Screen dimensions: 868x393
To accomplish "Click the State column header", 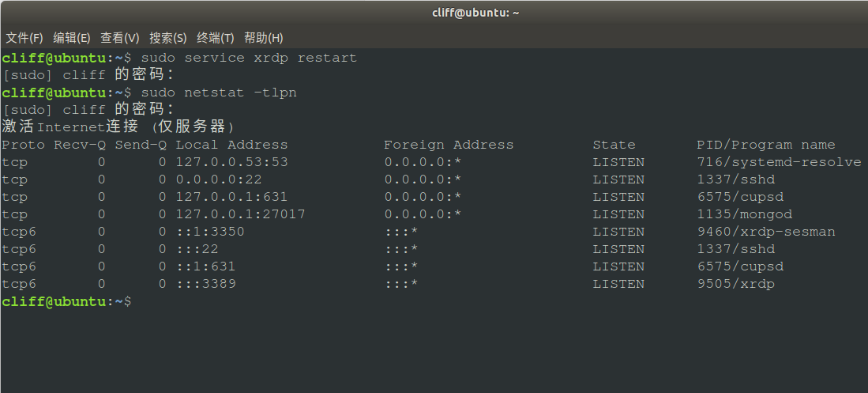I will tap(614, 145).
